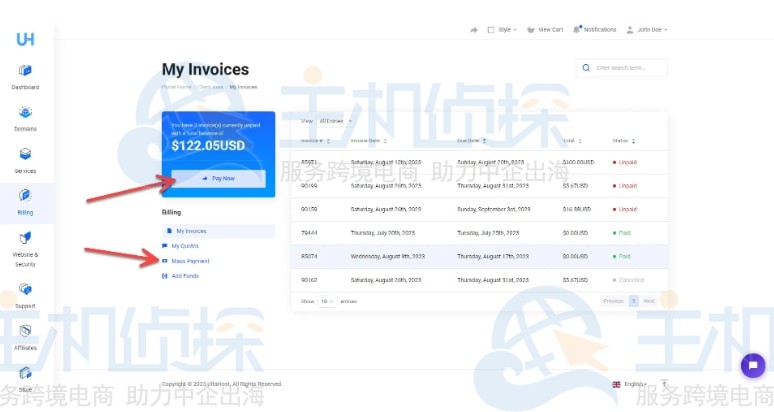Viewport: 774px width, 412px height.
Task: Select Add Funds in Billing menu
Action: [180, 276]
